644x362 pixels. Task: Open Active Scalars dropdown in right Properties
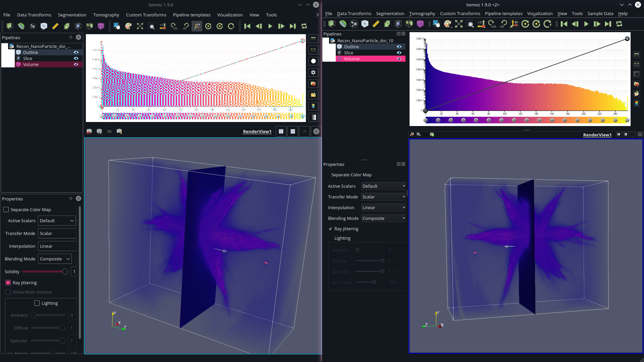point(384,186)
